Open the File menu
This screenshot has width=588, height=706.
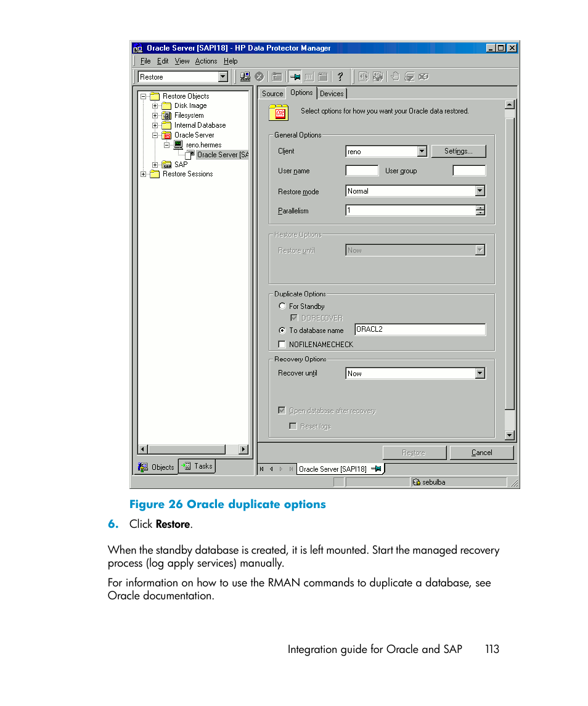pos(145,61)
